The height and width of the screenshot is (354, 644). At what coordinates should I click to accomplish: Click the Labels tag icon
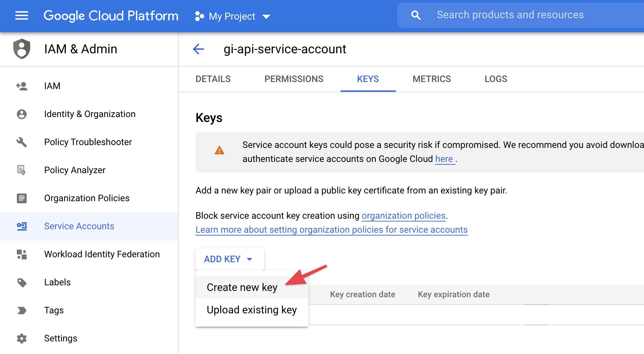[x=22, y=282]
